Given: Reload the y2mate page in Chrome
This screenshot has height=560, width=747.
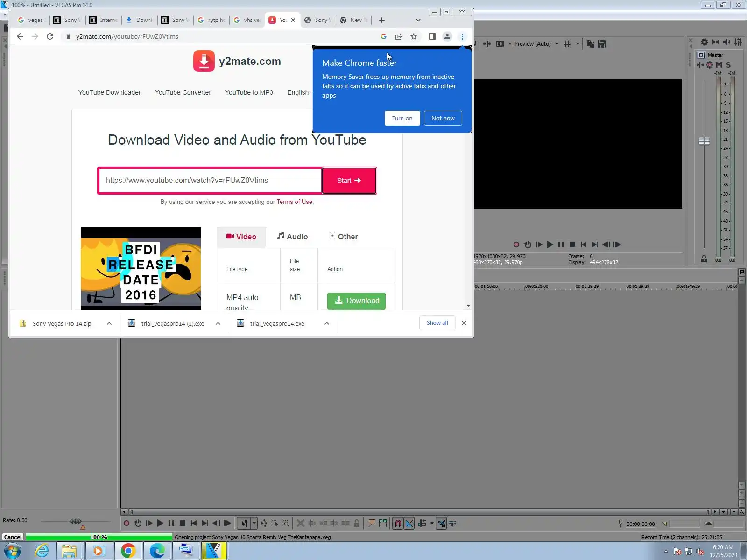Looking at the screenshot, I should 50,36.
